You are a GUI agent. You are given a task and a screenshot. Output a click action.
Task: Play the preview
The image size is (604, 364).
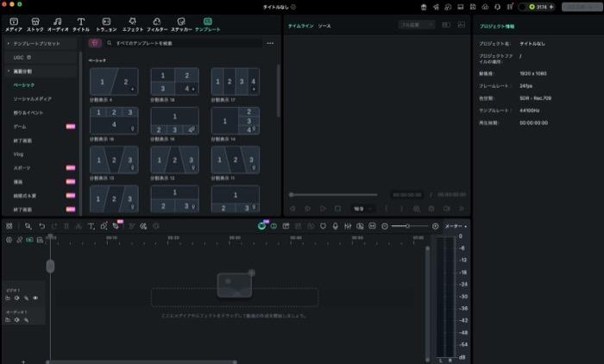323,209
